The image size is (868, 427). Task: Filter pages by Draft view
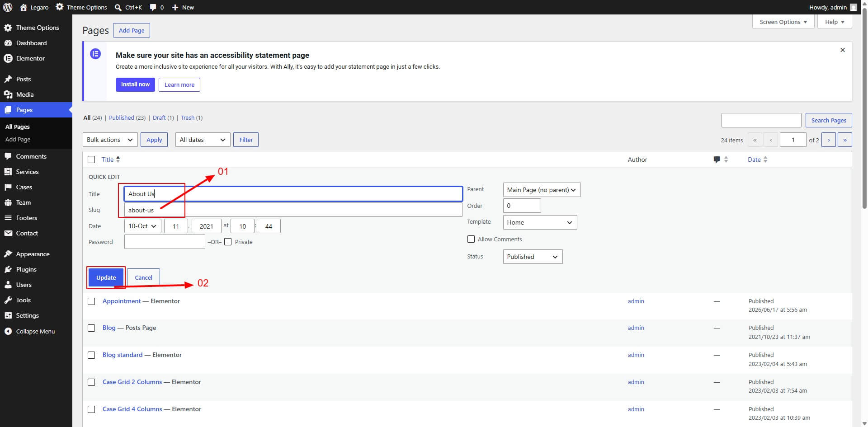point(159,117)
